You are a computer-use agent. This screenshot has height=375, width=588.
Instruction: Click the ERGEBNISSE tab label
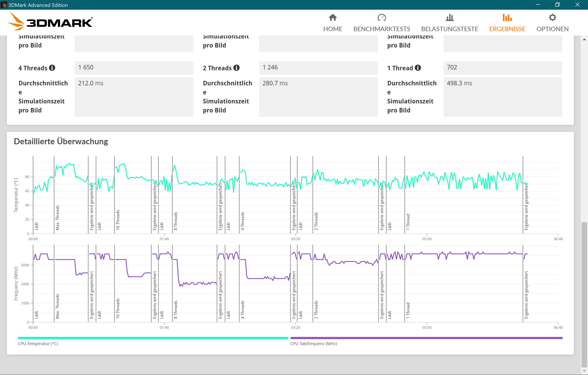(x=507, y=29)
